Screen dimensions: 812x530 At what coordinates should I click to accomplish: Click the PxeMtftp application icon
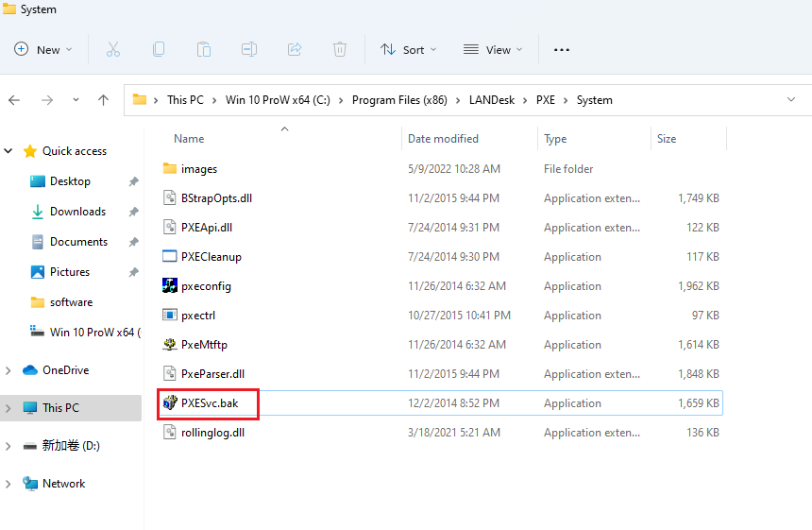(x=170, y=344)
